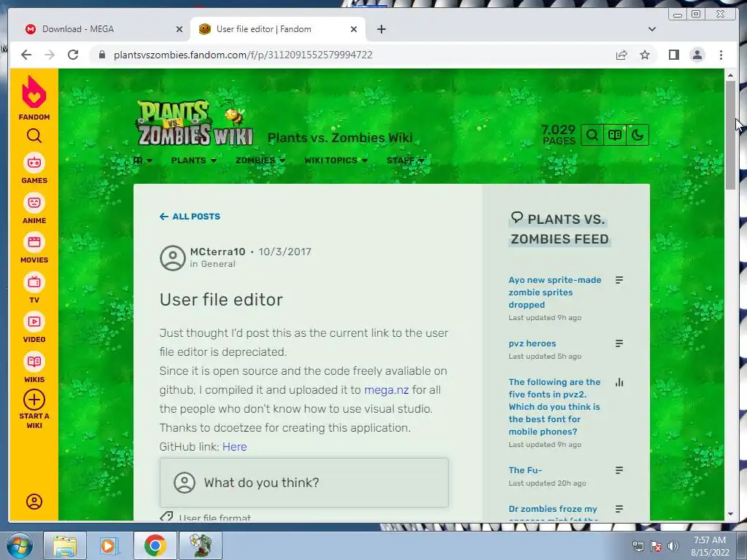Open the Plants vs Zombies taskbar app
The height and width of the screenshot is (560, 747).
pyautogui.click(x=200, y=545)
